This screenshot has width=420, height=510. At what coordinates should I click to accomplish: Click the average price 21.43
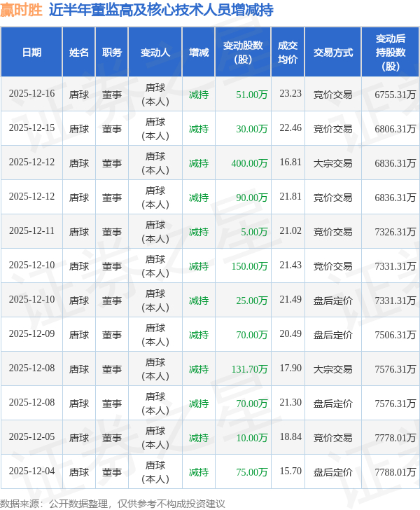(x=290, y=265)
